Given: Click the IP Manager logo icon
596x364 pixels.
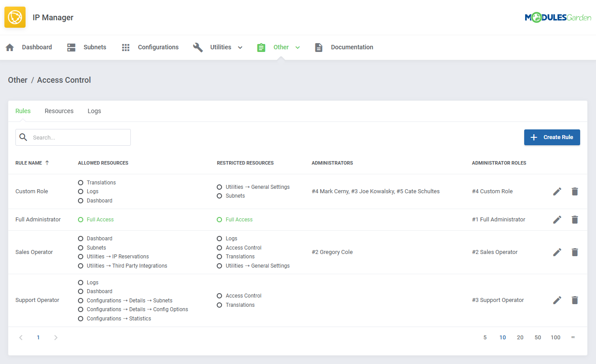Looking at the screenshot, I should [15, 18].
